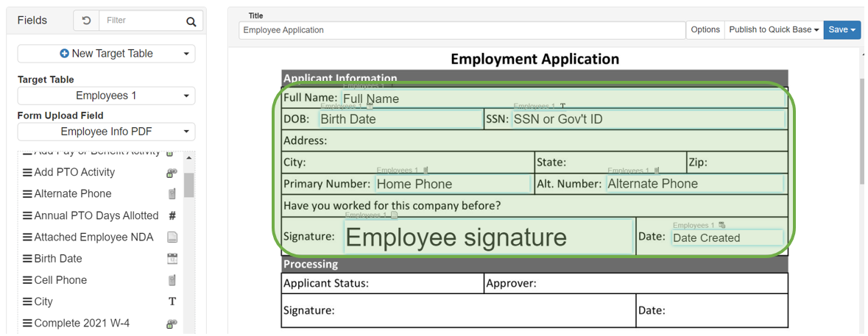Click the text-type T icon beside City
This screenshot has width=868, height=336.
(172, 301)
